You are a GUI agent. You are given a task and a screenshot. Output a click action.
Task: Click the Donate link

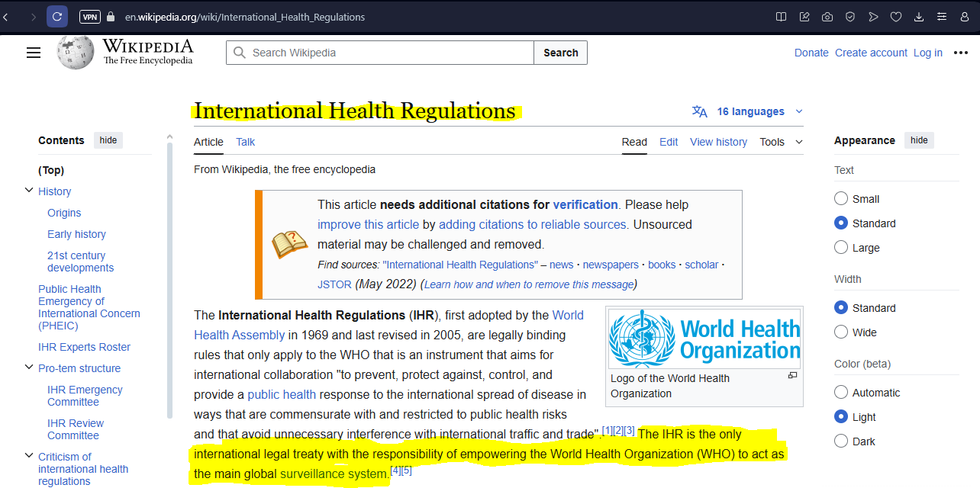(x=811, y=53)
